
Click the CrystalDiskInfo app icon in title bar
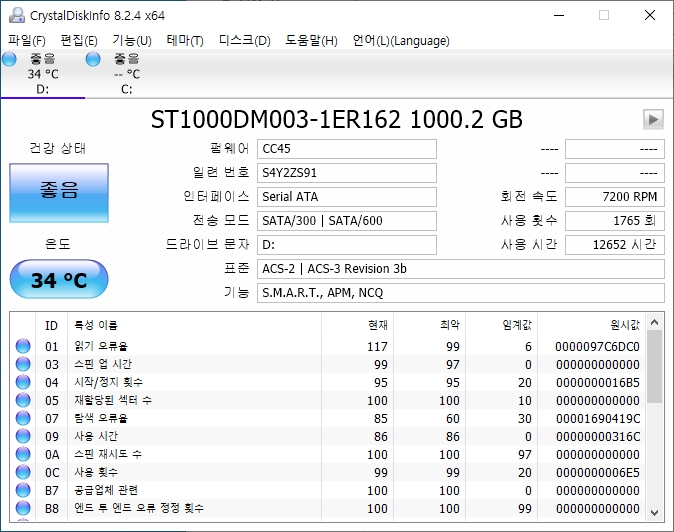pos(17,15)
